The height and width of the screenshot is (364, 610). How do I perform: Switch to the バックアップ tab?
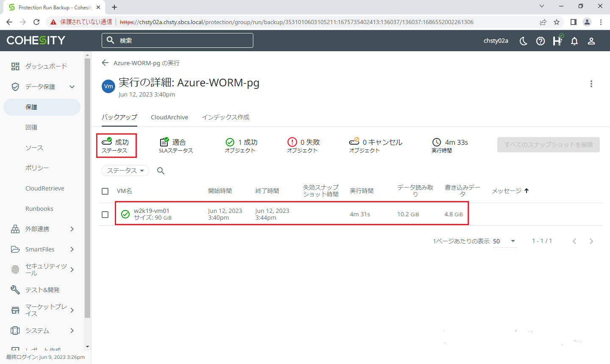click(x=119, y=117)
